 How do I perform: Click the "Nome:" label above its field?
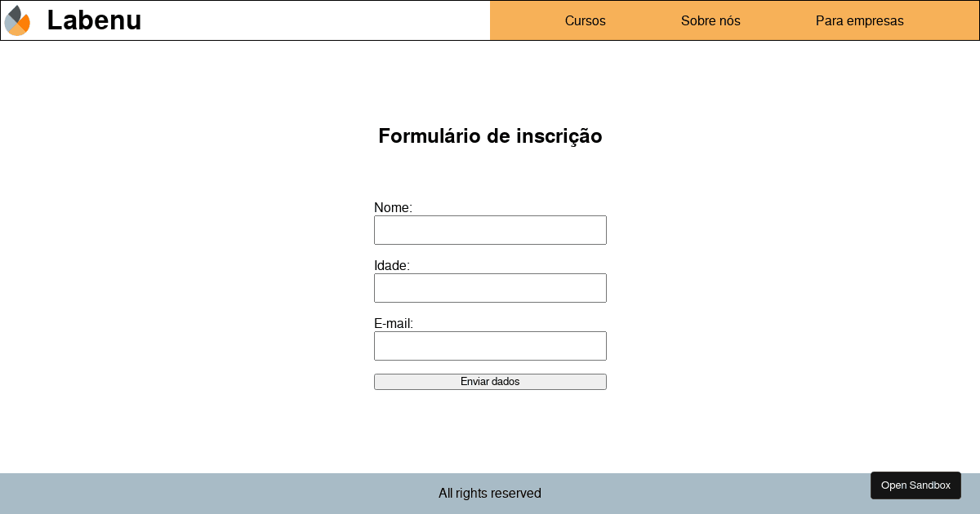(x=393, y=208)
